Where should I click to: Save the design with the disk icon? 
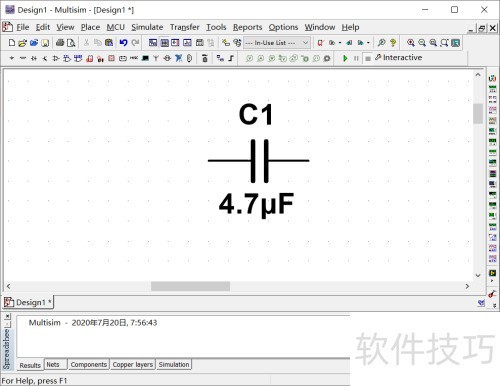coord(45,43)
